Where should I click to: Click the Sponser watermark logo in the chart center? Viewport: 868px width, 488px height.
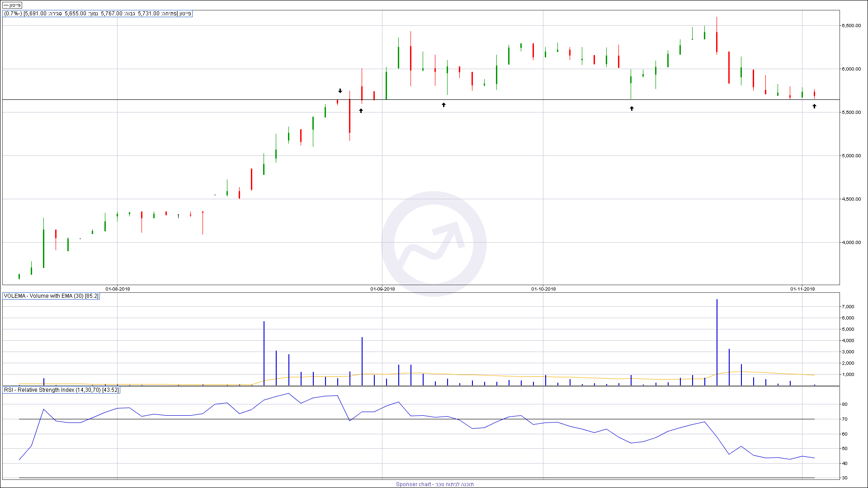click(434, 244)
